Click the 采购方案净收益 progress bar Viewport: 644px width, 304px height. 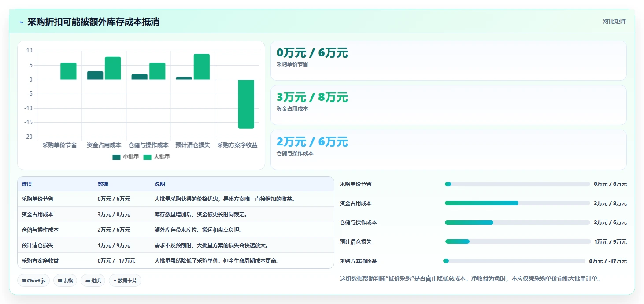coord(514,261)
